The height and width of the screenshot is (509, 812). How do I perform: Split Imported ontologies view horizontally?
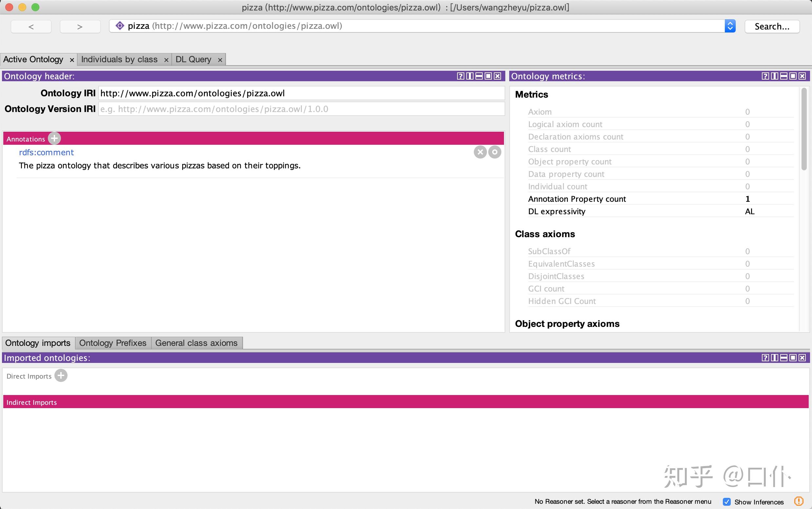(x=784, y=358)
